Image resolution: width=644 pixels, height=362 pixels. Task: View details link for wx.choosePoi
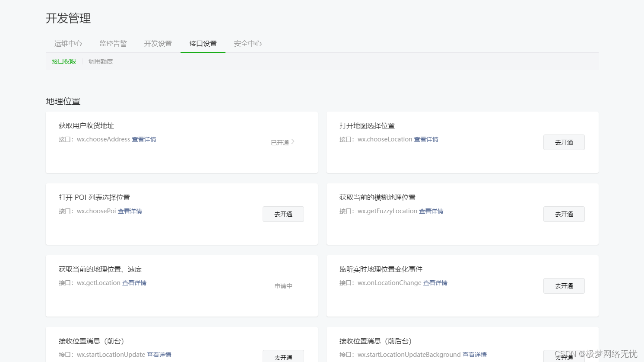(x=130, y=211)
